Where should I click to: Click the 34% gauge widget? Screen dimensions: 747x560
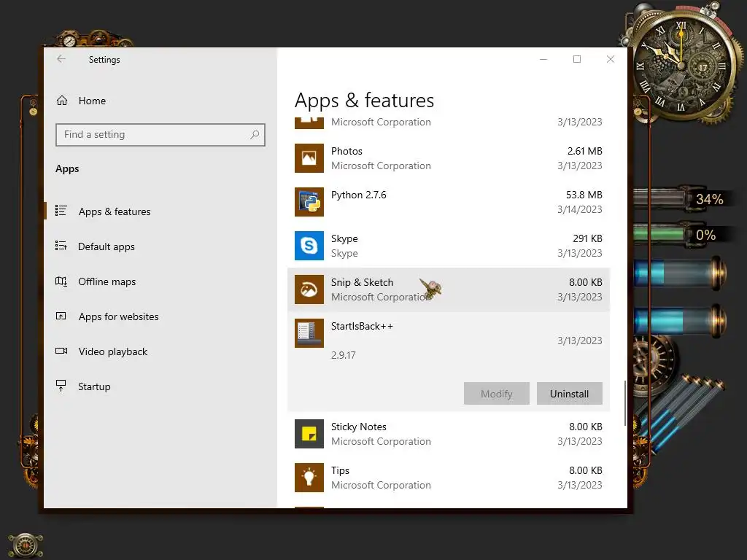click(x=681, y=199)
